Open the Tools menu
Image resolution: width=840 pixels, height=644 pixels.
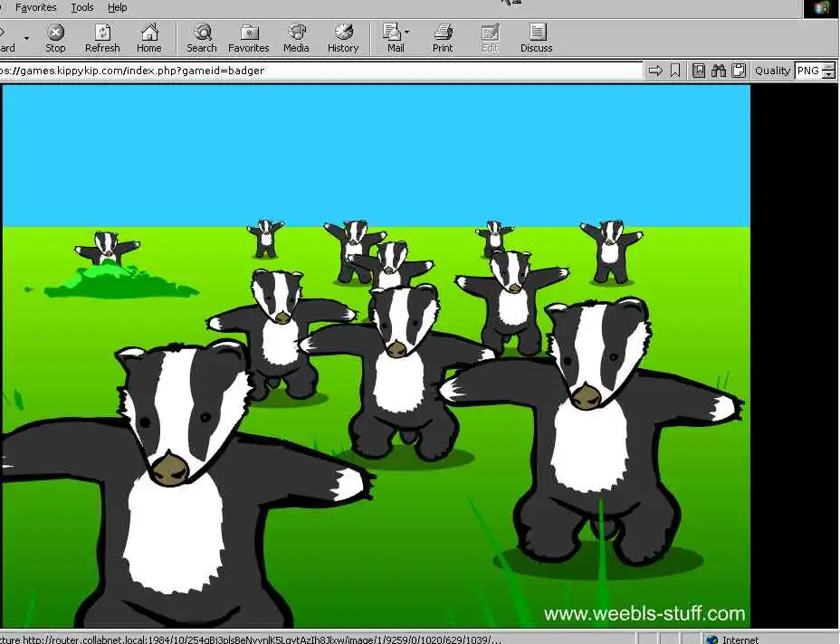[82, 7]
